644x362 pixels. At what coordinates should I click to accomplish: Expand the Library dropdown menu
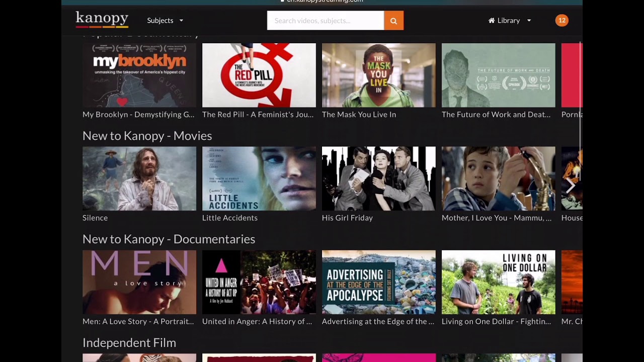pyautogui.click(x=510, y=21)
